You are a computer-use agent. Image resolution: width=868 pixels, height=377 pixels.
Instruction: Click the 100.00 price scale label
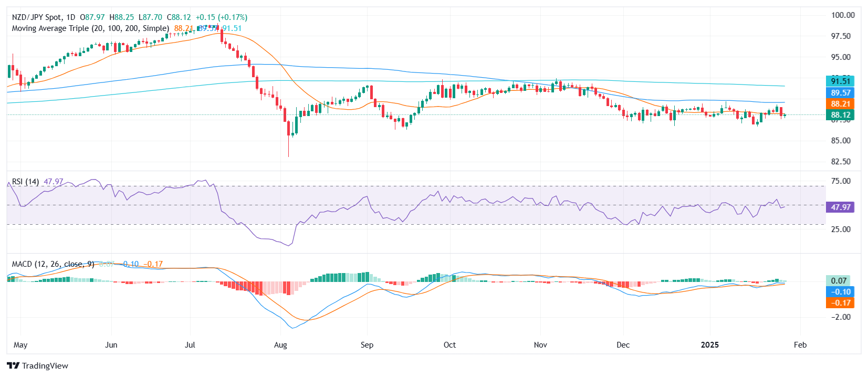[x=843, y=15]
